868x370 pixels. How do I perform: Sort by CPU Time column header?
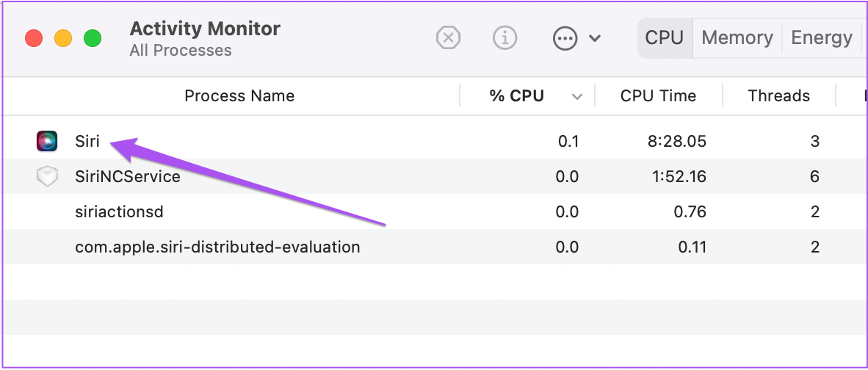click(658, 96)
